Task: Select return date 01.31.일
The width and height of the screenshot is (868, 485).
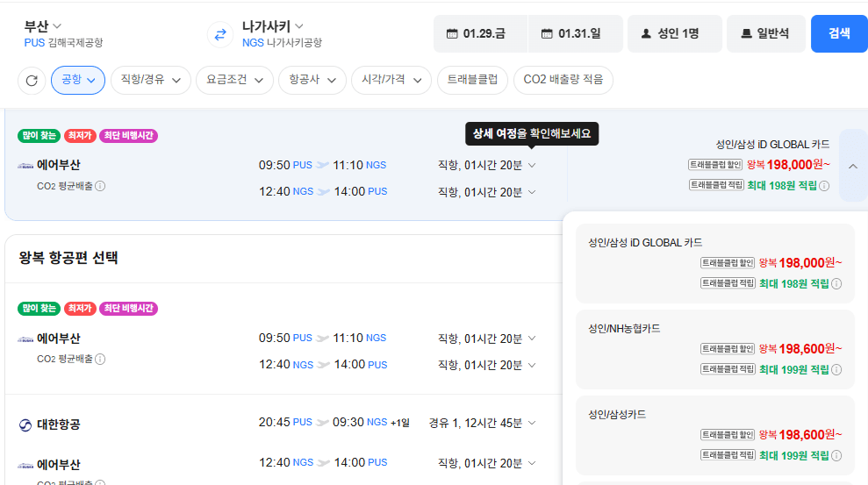Action: 576,33
